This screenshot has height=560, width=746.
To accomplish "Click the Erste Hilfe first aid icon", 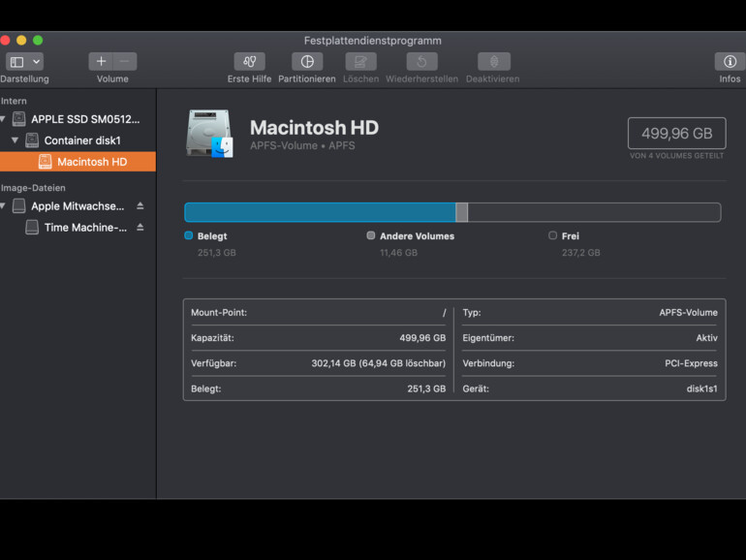I will coord(249,62).
